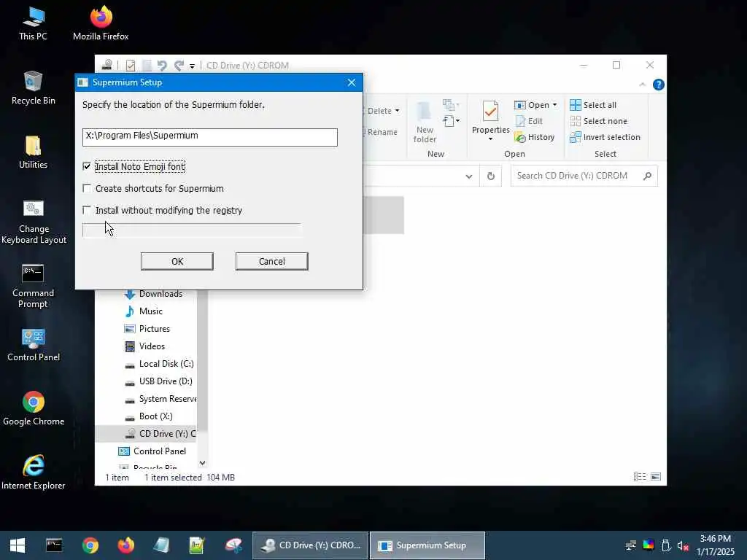This screenshot has height=560, width=747.
Task: Select Pictures in navigation pane
Action: click(147, 329)
